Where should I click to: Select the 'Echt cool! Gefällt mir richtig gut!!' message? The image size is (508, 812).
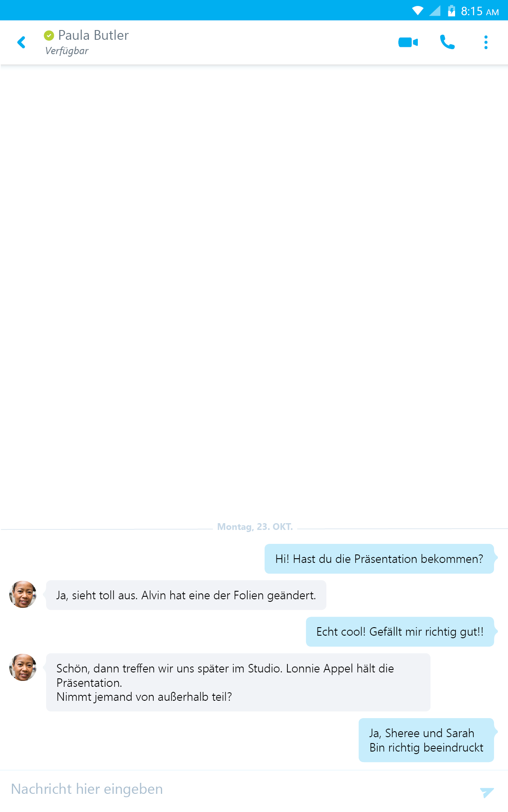pos(400,631)
